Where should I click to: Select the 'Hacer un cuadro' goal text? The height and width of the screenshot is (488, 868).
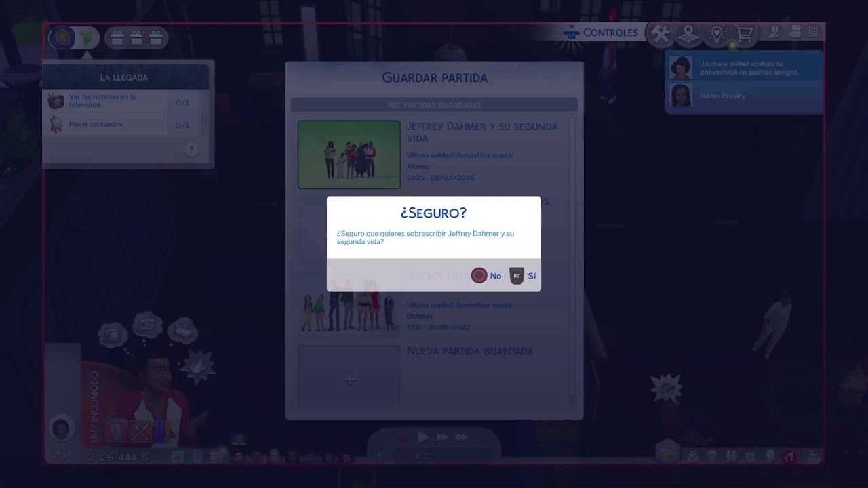coord(96,125)
